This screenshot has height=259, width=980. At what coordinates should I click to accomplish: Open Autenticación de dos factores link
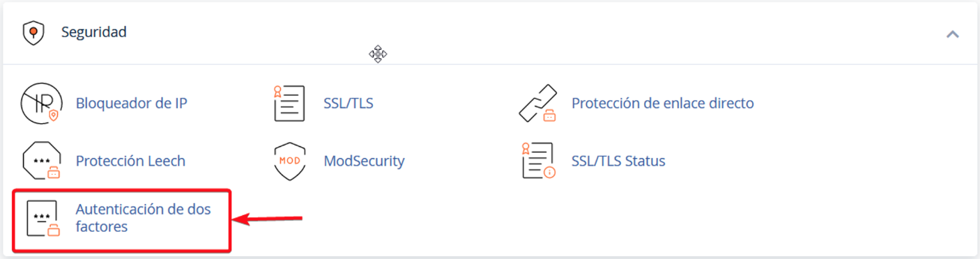(x=143, y=218)
